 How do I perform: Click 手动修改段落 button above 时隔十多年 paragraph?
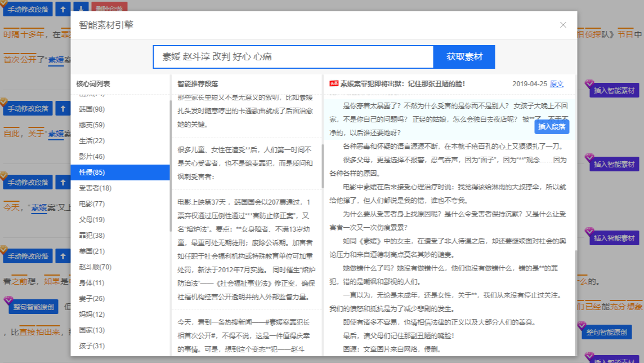[28, 9]
